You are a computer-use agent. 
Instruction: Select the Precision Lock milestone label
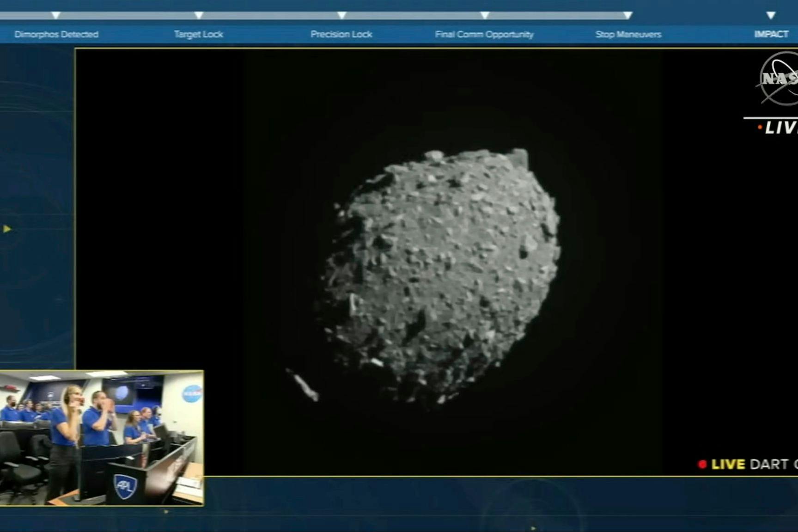[x=342, y=34]
